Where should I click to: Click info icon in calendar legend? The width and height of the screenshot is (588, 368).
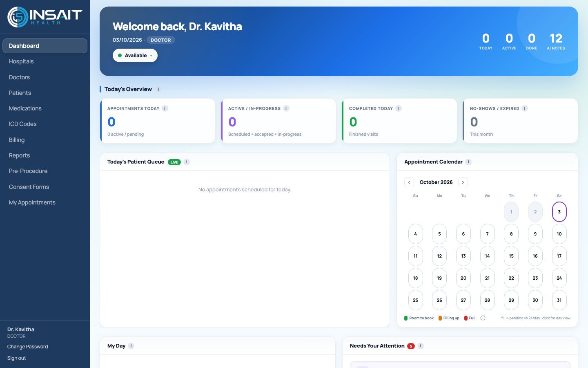pyautogui.click(x=483, y=318)
